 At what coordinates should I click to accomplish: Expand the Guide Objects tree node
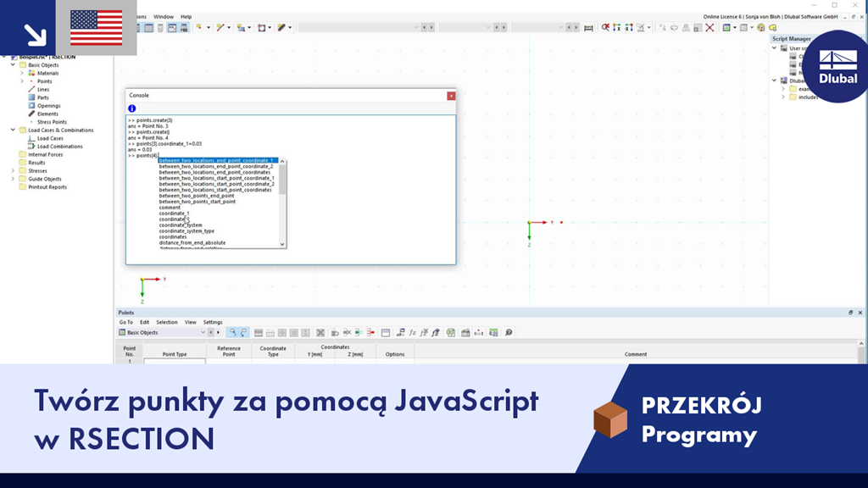tap(13, 179)
